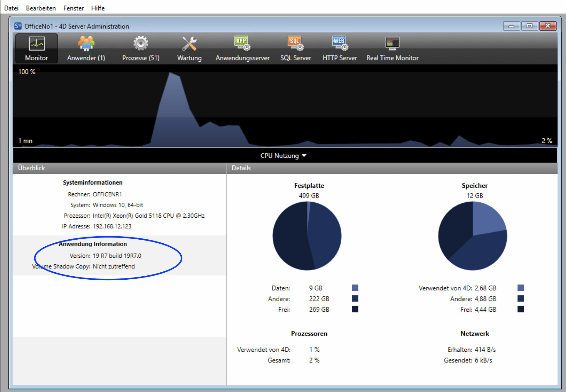Image resolution: width=566 pixels, height=392 pixels.
Task: Open the Anwender (1) users page
Action: (86, 49)
